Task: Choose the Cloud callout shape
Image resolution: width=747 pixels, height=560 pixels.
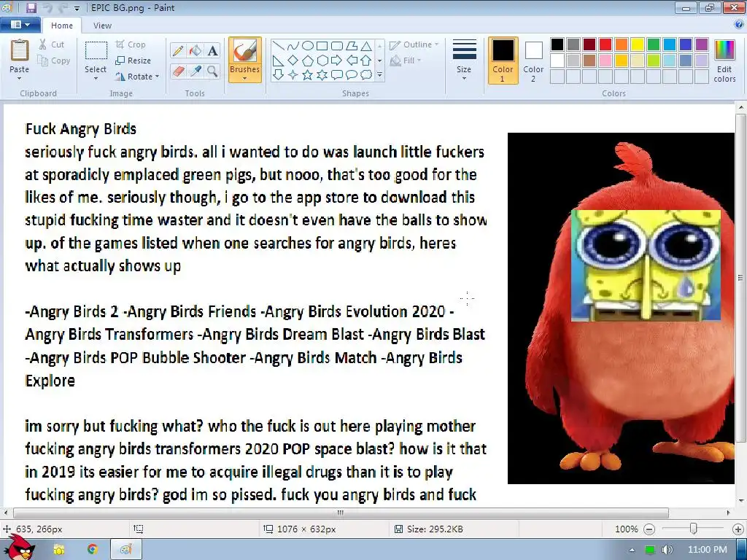Action: pyautogui.click(x=366, y=75)
